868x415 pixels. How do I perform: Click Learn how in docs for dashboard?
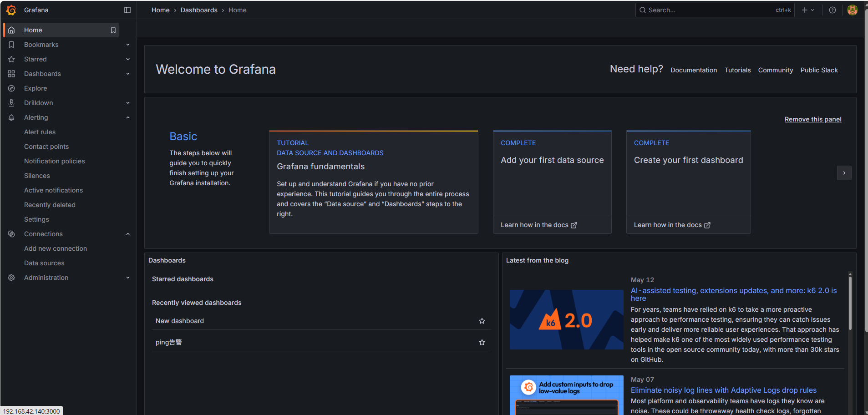(672, 225)
